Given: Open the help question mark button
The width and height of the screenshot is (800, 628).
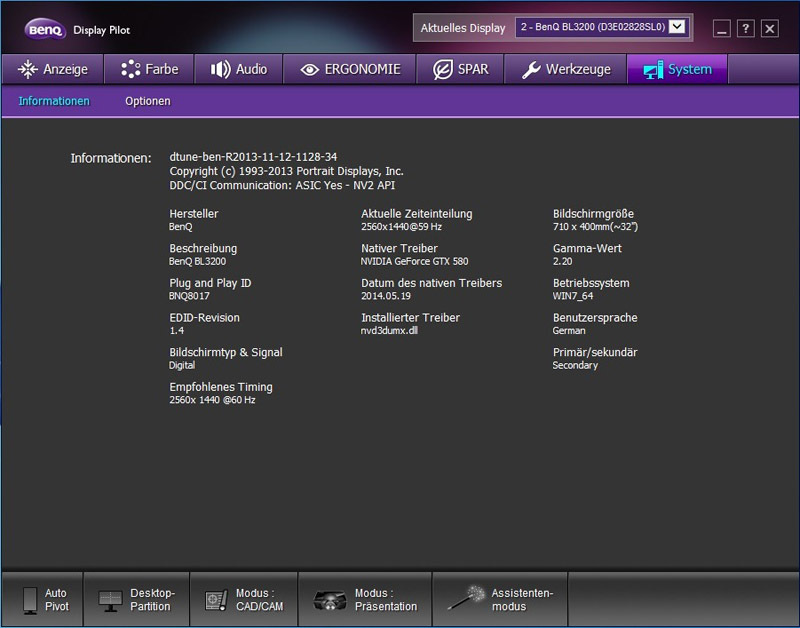Looking at the screenshot, I should pos(745,29).
